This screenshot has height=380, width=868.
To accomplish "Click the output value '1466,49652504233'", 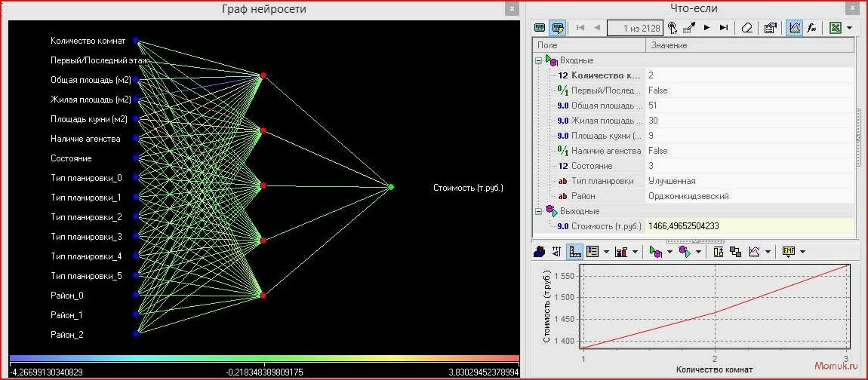I will [683, 226].
